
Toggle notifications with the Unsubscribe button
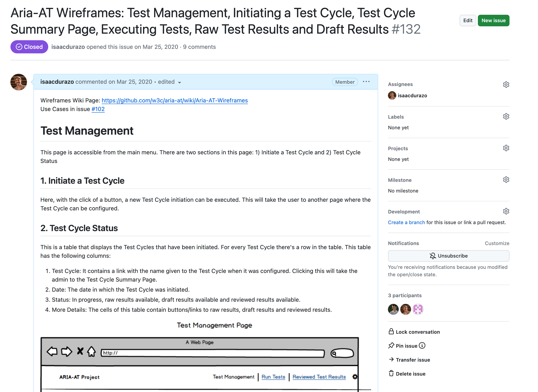click(x=448, y=256)
